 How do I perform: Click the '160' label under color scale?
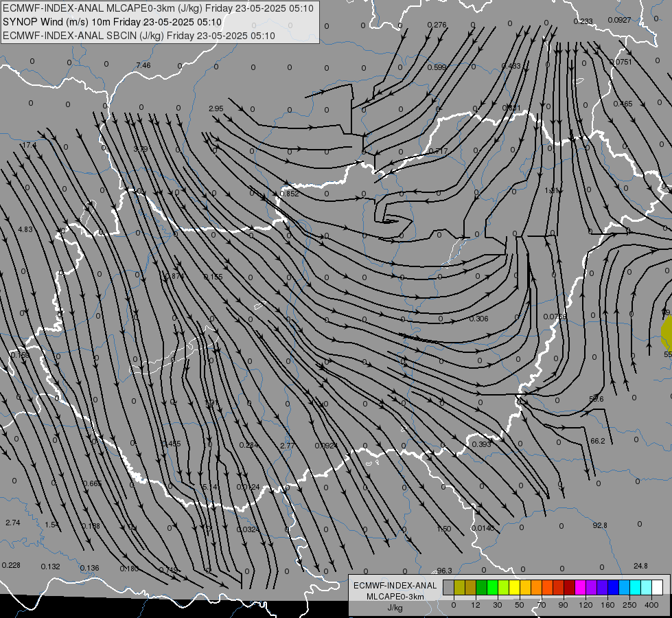(x=607, y=605)
